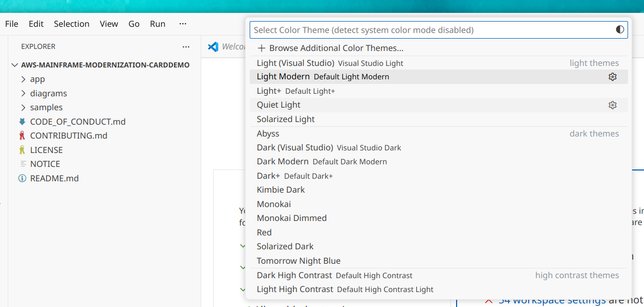Viewport: 644px width, 307px height.
Task: Select the Monokai Dimmed theme
Action: pos(291,218)
